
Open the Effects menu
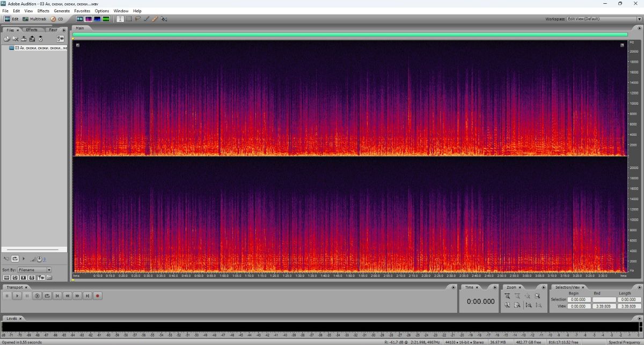click(43, 11)
